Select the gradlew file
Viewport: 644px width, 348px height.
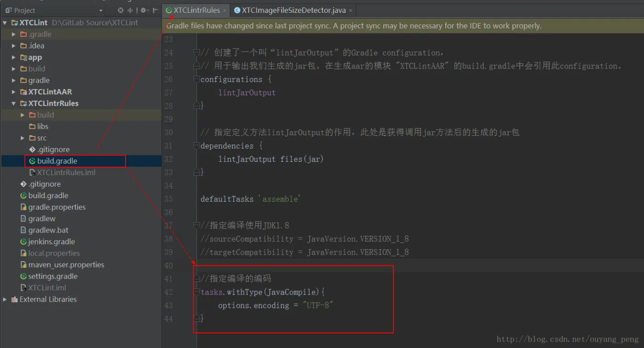(42, 218)
